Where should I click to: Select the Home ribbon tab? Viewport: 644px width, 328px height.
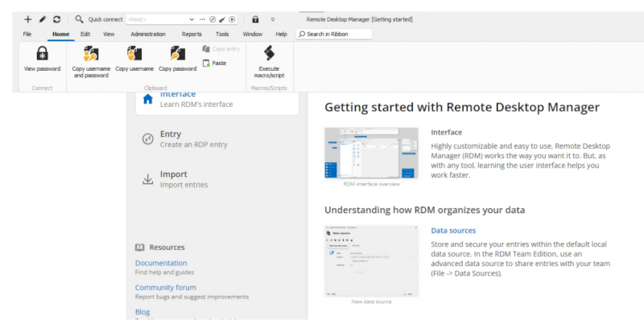click(61, 34)
